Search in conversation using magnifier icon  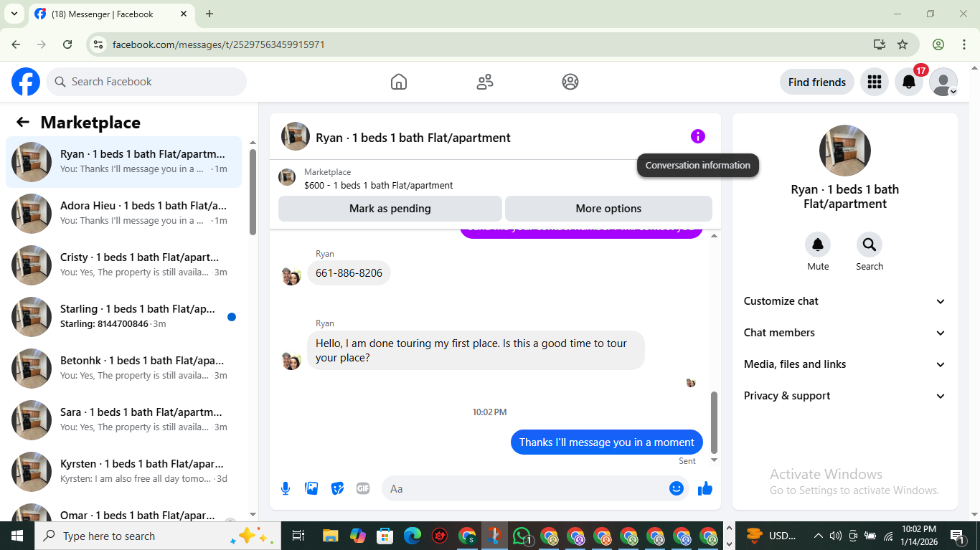tap(870, 245)
